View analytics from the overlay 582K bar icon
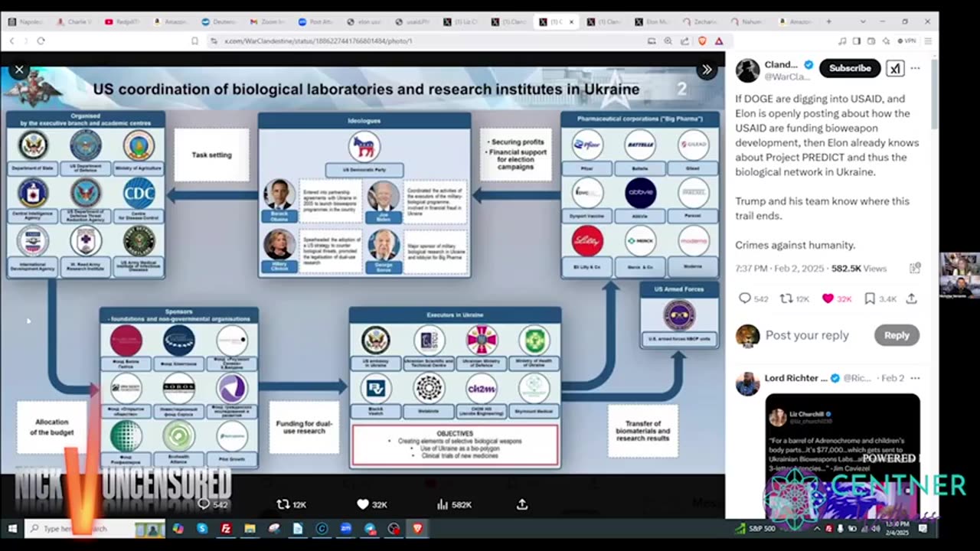The image size is (980, 551). pos(443,504)
